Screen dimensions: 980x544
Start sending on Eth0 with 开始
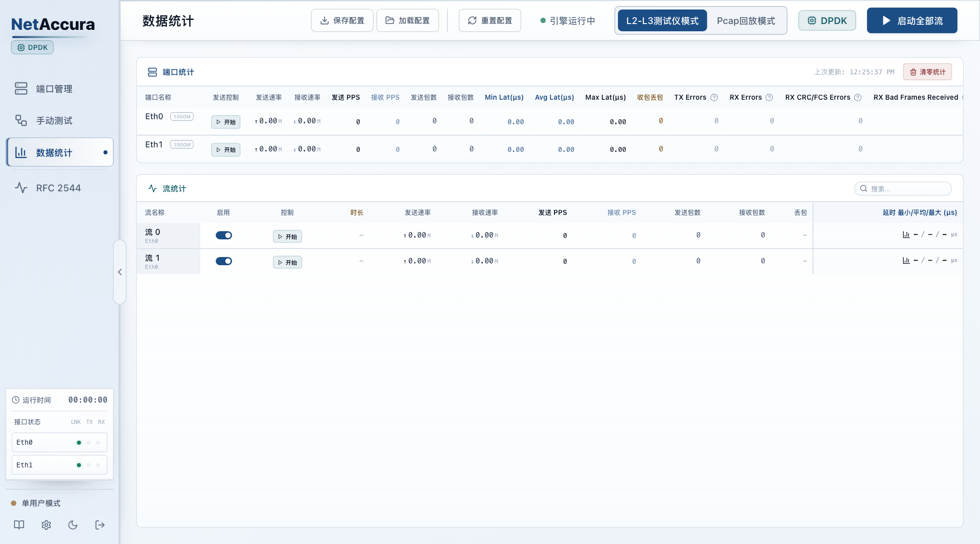click(225, 122)
